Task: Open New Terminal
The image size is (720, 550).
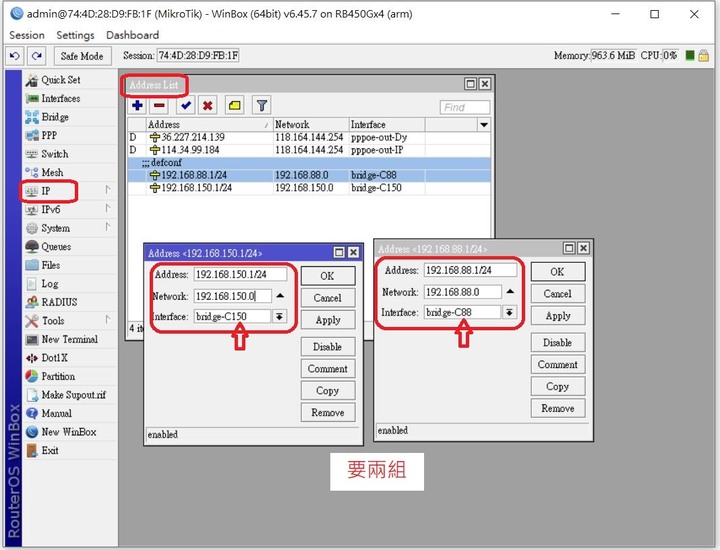Action: tap(69, 339)
